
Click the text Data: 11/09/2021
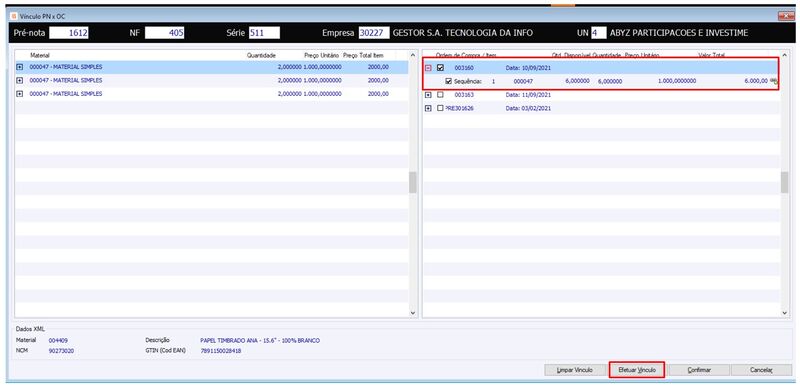click(528, 94)
